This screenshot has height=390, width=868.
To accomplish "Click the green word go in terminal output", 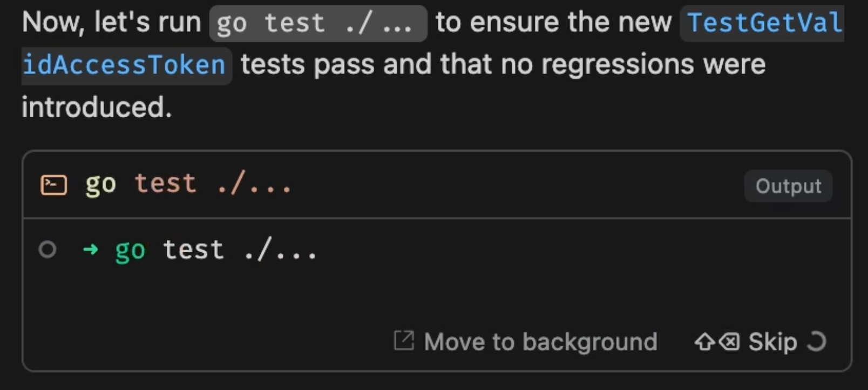I will point(130,251).
